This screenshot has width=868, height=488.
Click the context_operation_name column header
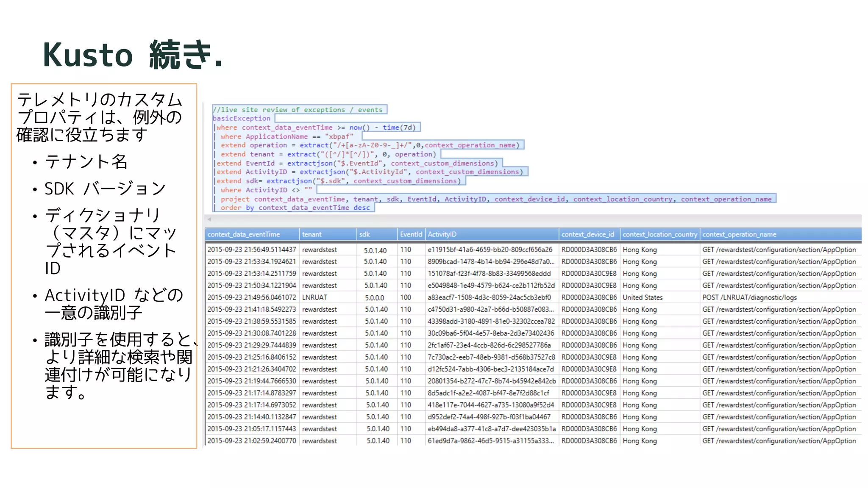tap(739, 234)
